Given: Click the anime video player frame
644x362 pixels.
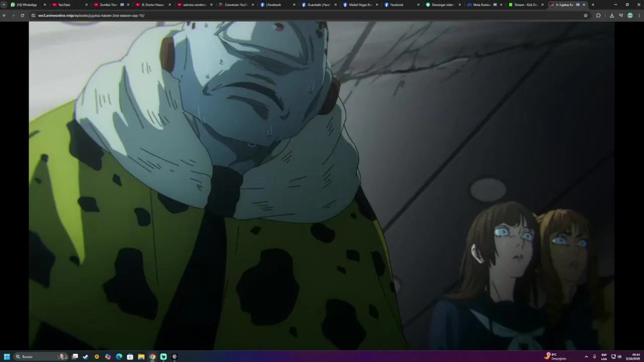Looking at the screenshot, I should click(x=321, y=186).
